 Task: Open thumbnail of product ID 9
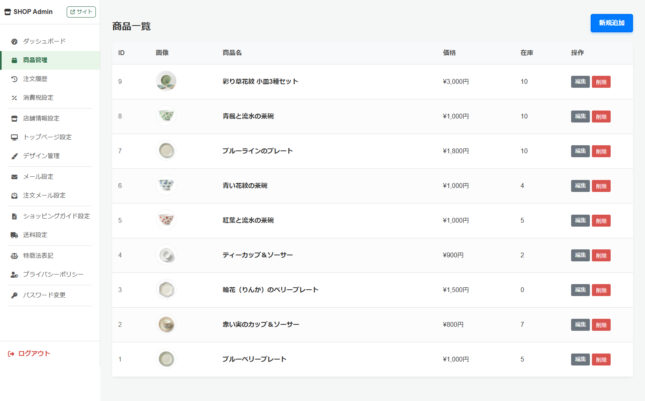(166, 81)
